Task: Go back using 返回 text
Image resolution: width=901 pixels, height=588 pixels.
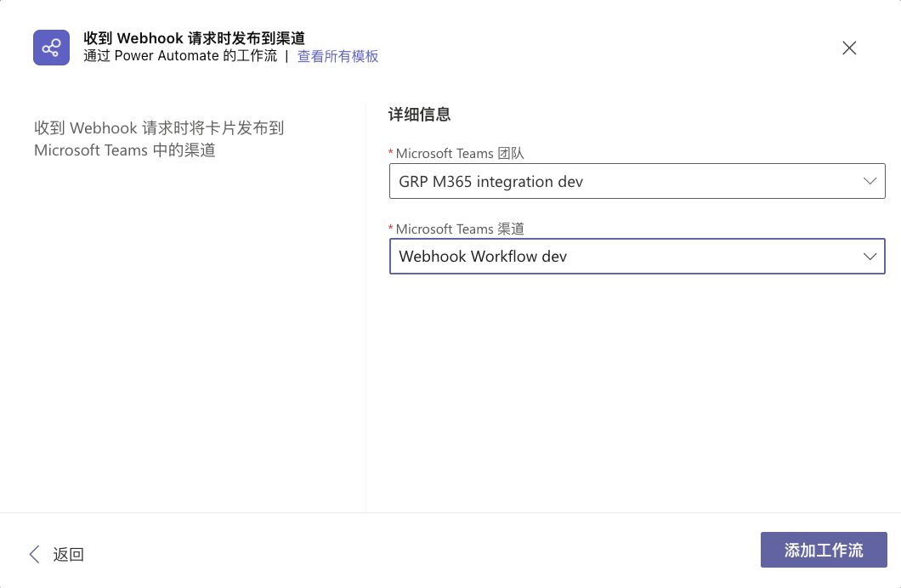Action: click(68, 554)
